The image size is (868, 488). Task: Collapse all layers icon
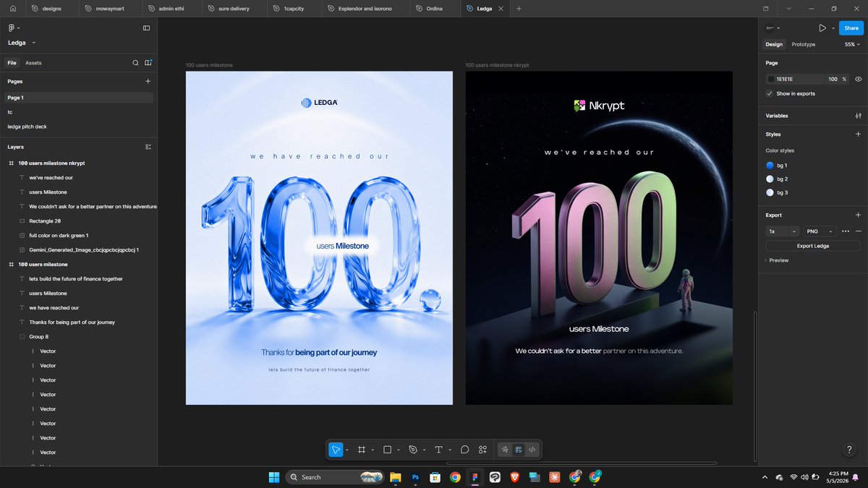pyautogui.click(x=148, y=147)
